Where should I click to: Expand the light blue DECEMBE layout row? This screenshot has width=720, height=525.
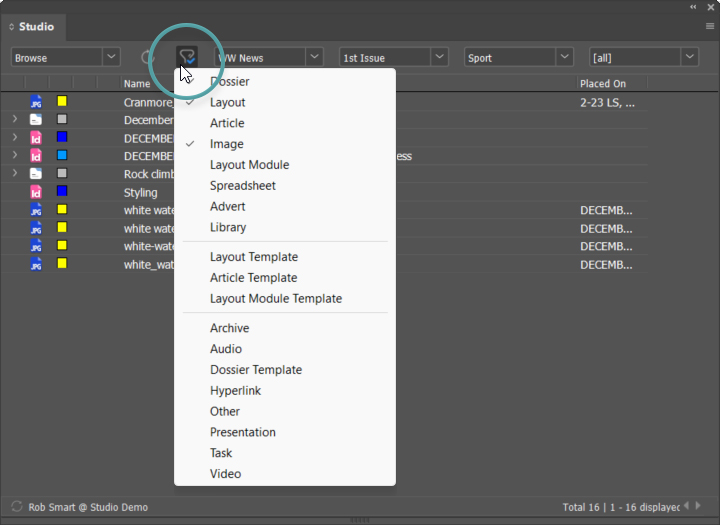[15, 155]
